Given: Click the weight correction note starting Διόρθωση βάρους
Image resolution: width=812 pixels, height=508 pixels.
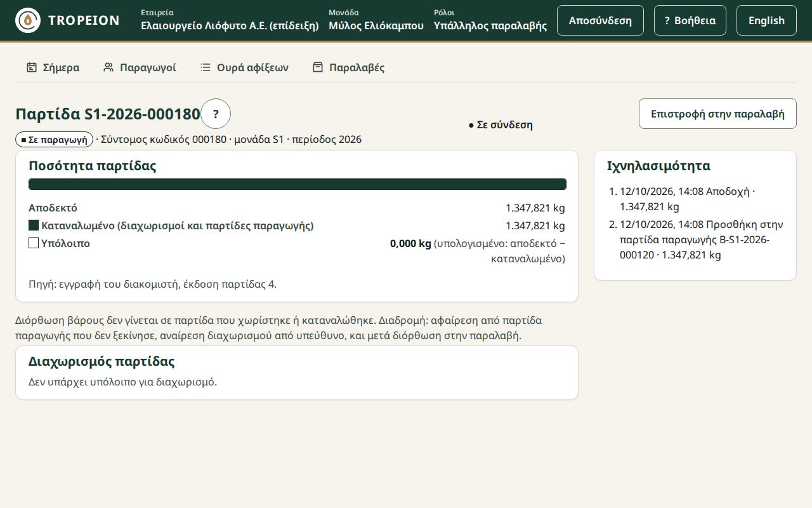Looking at the screenshot, I should coord(278,328).
